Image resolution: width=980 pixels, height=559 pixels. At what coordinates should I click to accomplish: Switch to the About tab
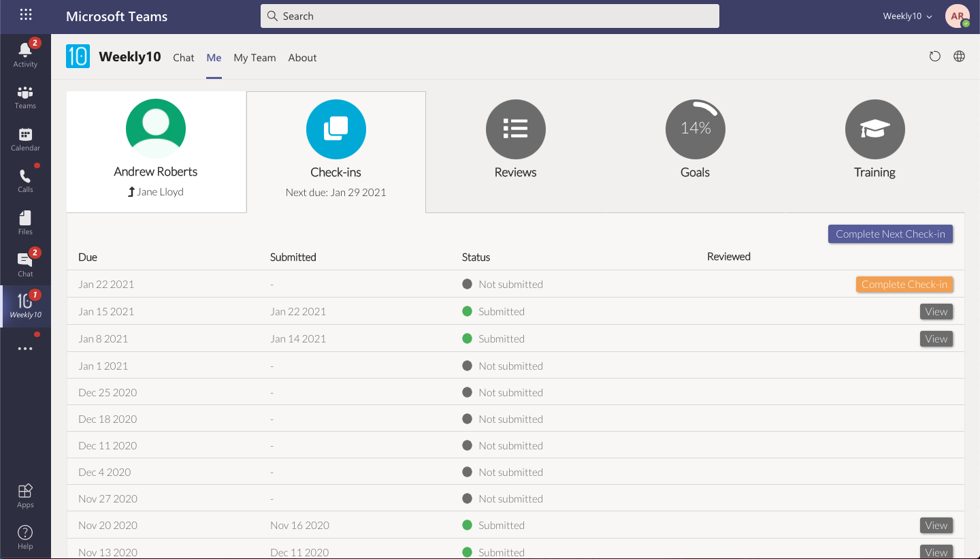[302, 58]
